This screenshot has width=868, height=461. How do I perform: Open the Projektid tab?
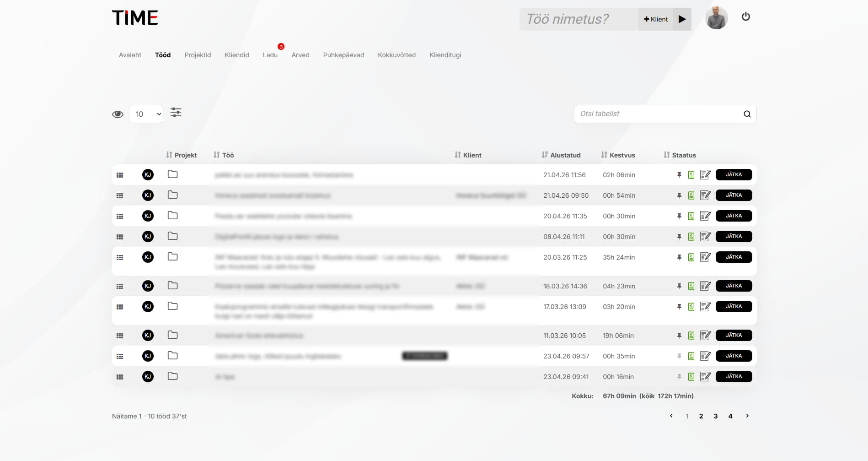coord(198,55)
